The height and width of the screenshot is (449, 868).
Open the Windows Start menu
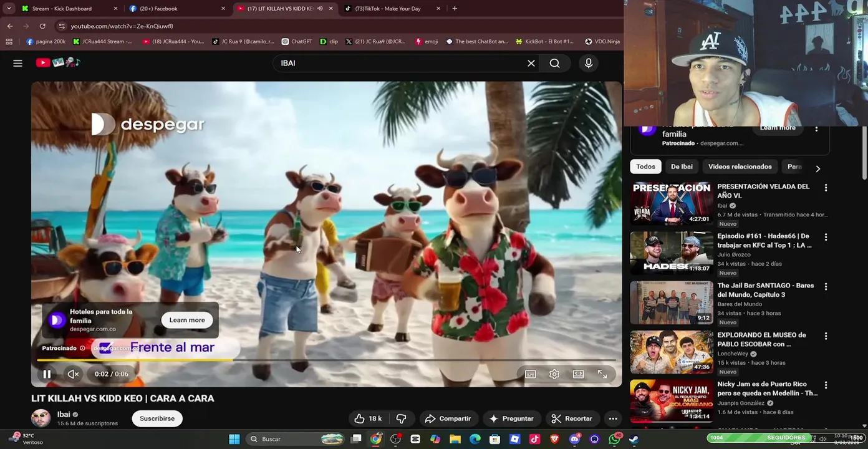[x=234, y=439]
